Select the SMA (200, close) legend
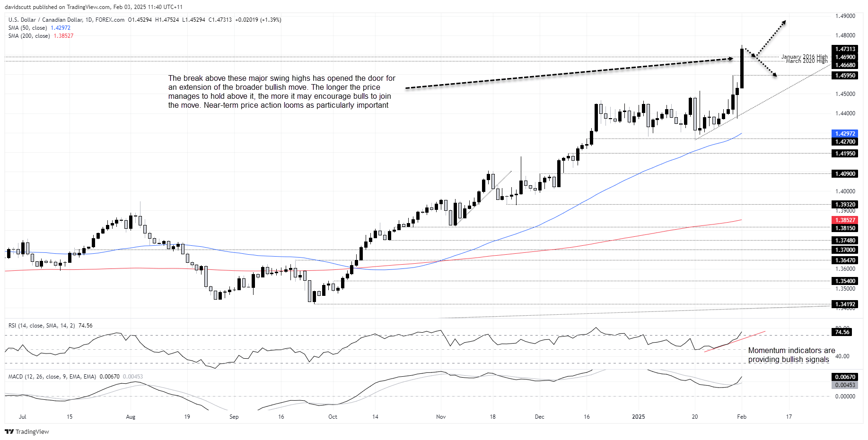The height and width of the screenshot is (440, 868). pos(41,36)
